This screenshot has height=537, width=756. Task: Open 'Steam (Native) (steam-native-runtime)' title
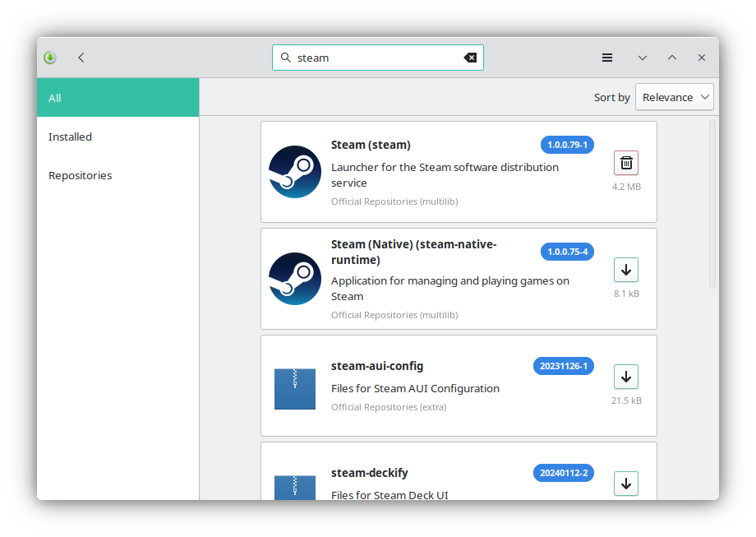click(x=413, y=252)
